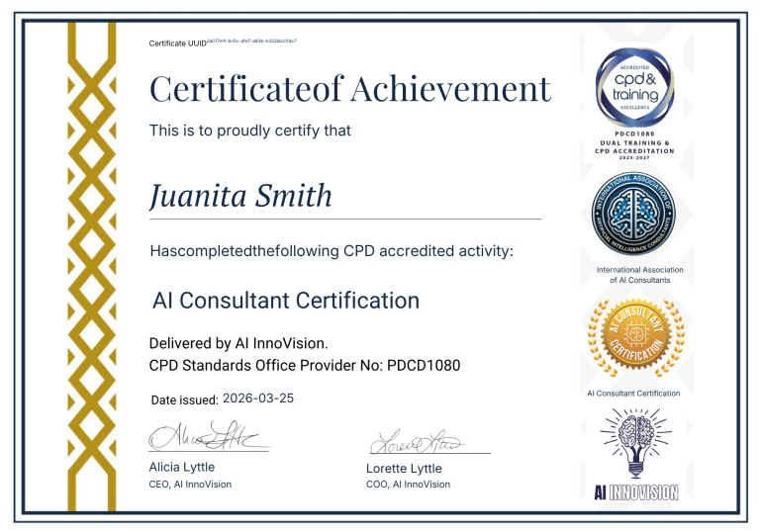760x532 pixels.
Task: Click the AI InnoVision lightbulb logo
Action: tap(633, 454)
